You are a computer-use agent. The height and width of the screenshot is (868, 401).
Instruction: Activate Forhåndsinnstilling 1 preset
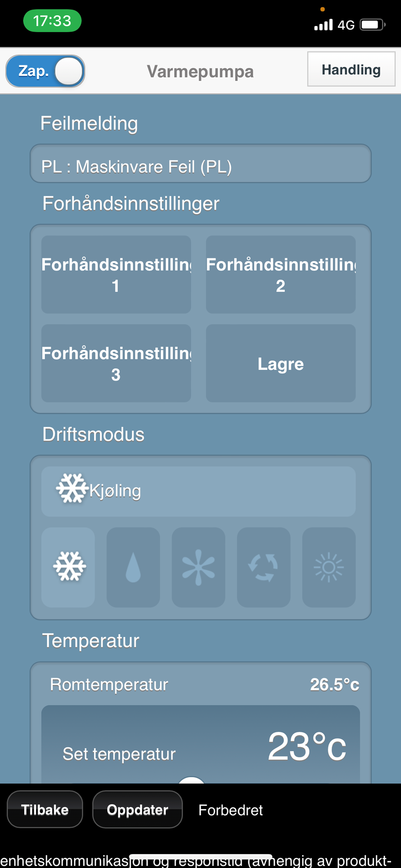[x=116, y=274]
